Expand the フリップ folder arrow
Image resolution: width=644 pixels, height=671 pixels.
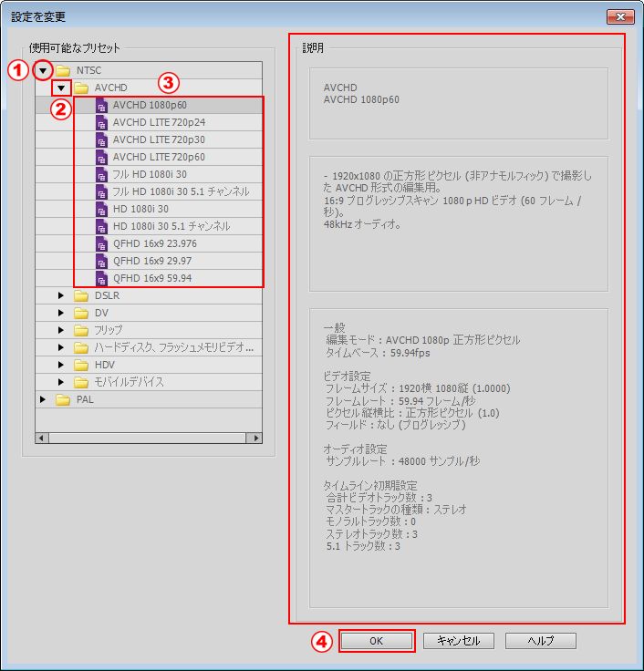point(61,330)
